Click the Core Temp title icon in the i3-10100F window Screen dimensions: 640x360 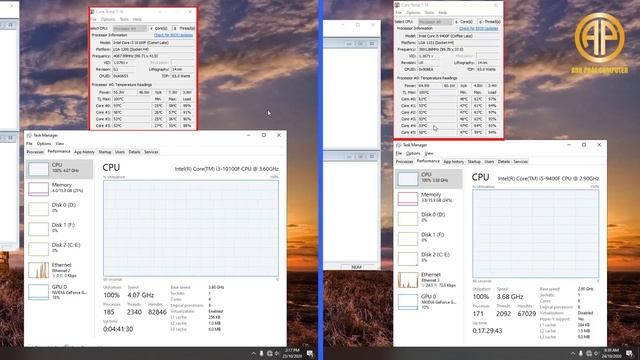click(93, 12)
